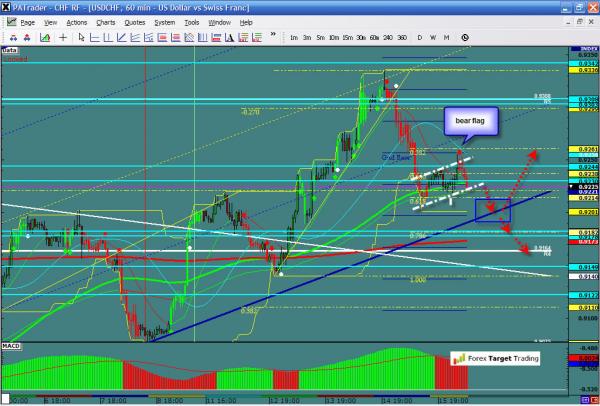The height and width of the screenshot is (406, 600).
Task: Click the clock icon after timeframes
Action: click(465, 37)
